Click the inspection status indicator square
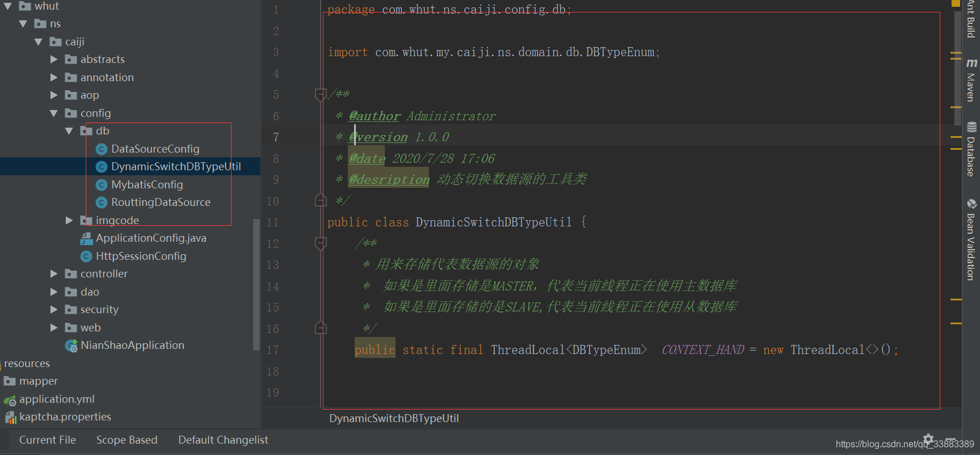The height and width of the screenshot is (455, 980). pyautogui.click(x=956, y=3)
